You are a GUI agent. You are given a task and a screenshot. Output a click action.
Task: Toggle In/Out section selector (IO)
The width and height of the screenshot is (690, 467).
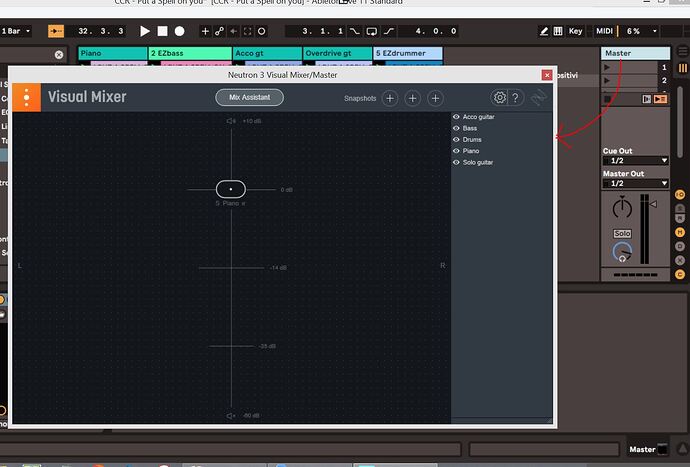pyautogui.click(x=680, y=194)
